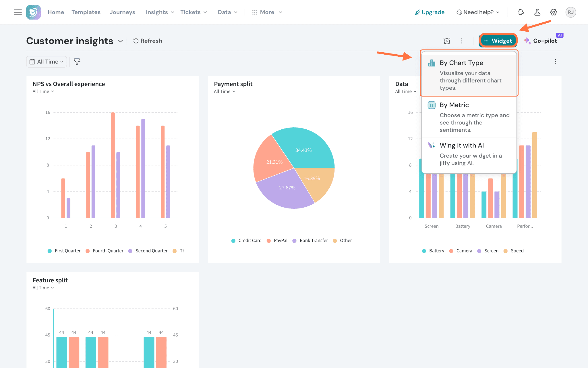Viewport: 588px width, 368px height.
Task: Choose Wing it with AI option
Action: pos(469,154)
